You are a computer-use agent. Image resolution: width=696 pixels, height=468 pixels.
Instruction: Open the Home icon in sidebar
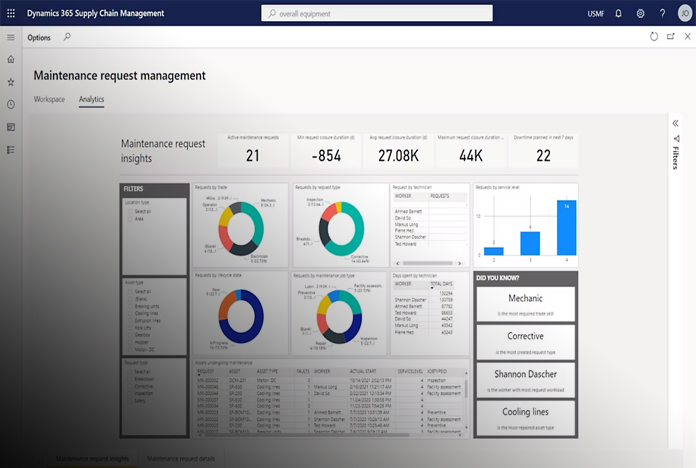[11, 60]
